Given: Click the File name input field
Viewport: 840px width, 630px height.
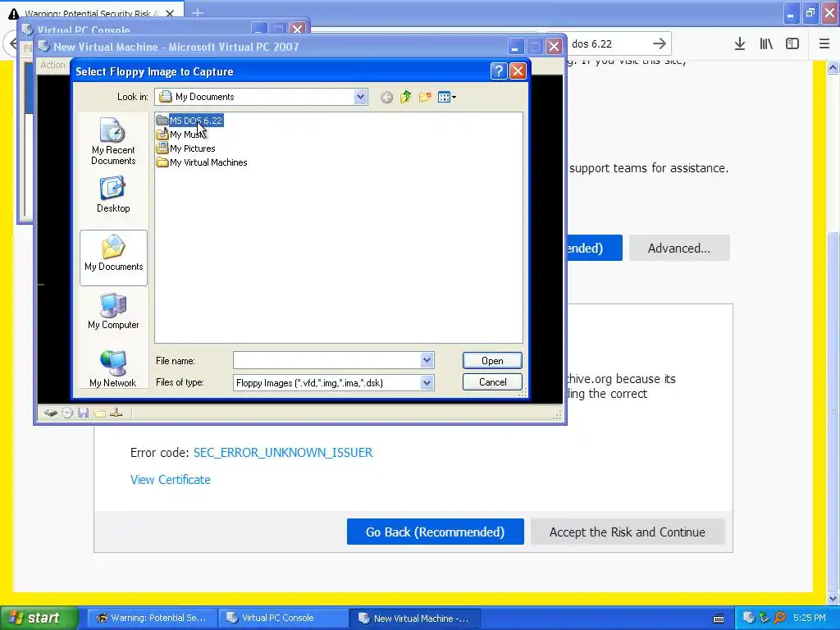Looking at the screenshot, I should (326, 361).
